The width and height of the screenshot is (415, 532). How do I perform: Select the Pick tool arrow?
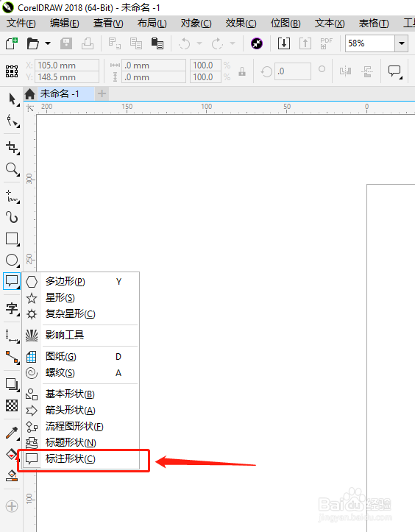point(13,99)
